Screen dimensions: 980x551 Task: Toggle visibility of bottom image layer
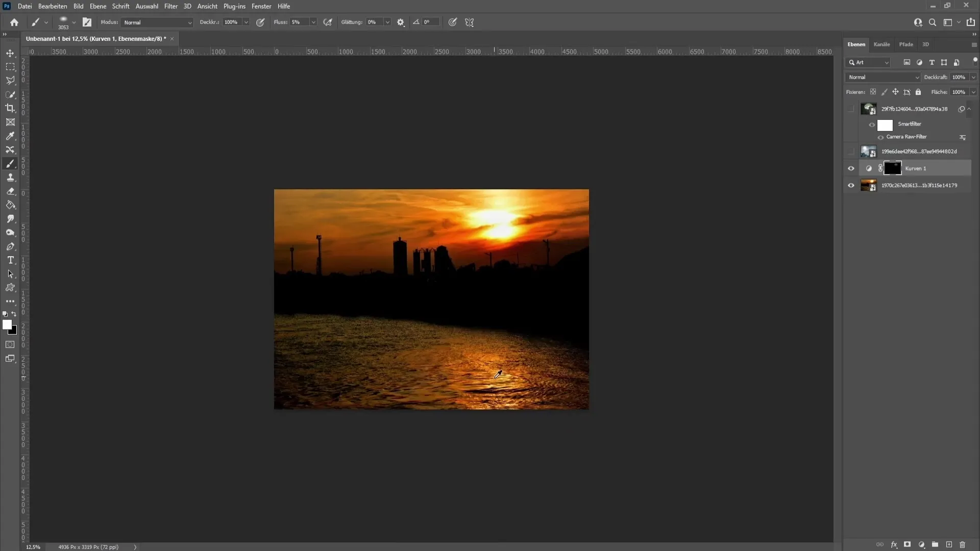851,185
